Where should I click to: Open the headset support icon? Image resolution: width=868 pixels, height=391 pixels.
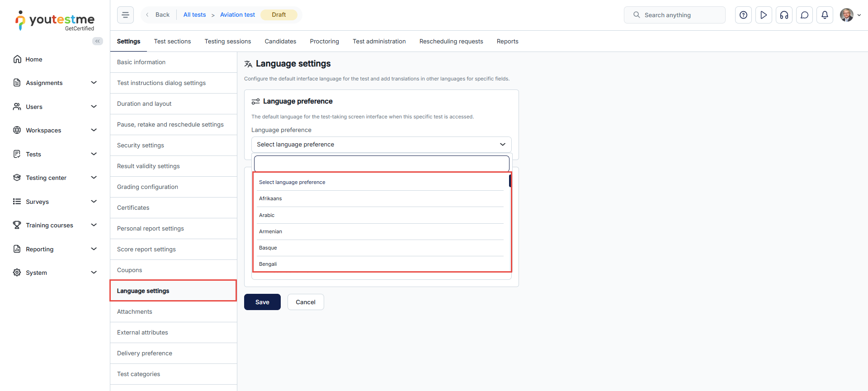click(784, 15)
